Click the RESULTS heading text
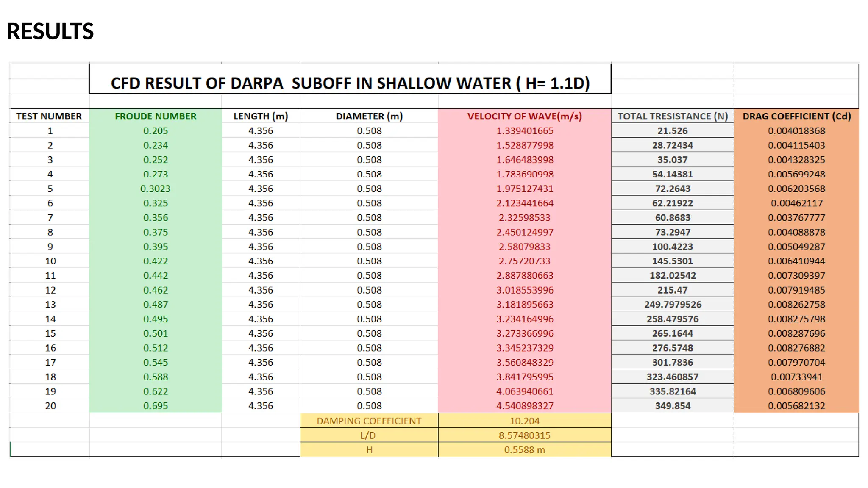868x488 pixels. tap(50, 32)
